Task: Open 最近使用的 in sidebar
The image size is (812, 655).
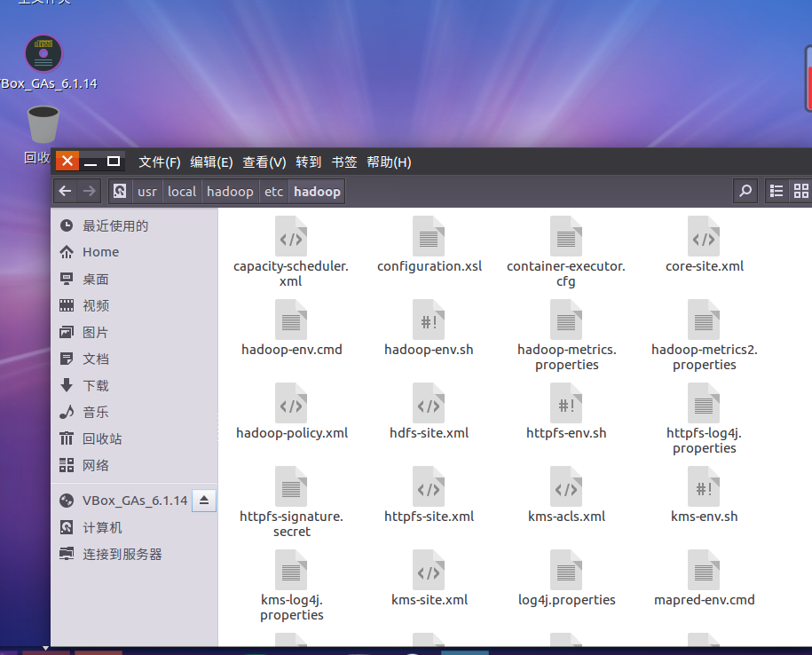Action: click(x=134, y=225)
